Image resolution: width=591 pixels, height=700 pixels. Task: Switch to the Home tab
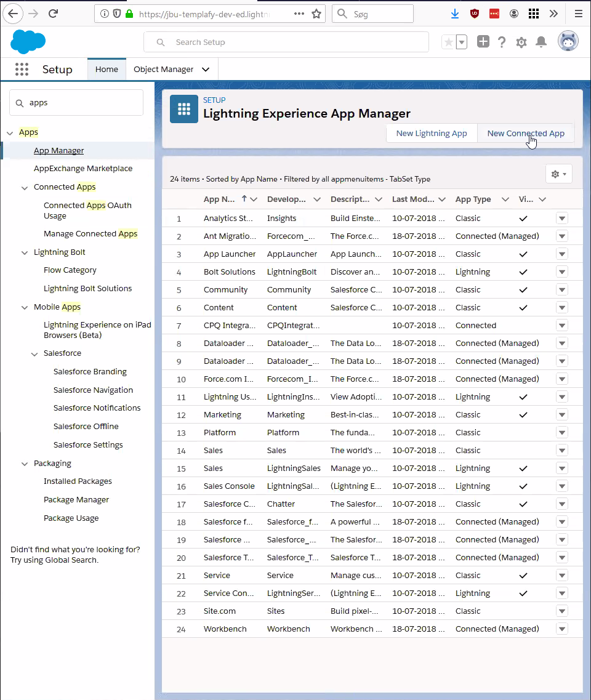(107, 69)
